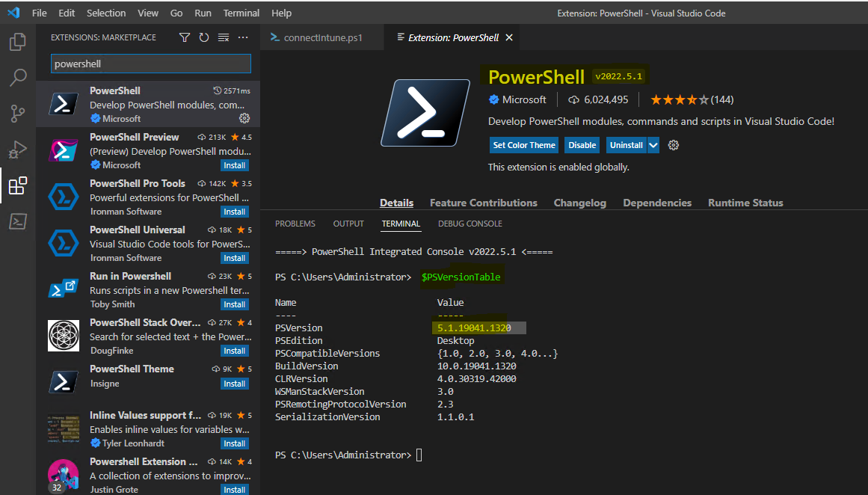
Task: Select Inline Values support extension icon
Action: click(x=63, y=429)
